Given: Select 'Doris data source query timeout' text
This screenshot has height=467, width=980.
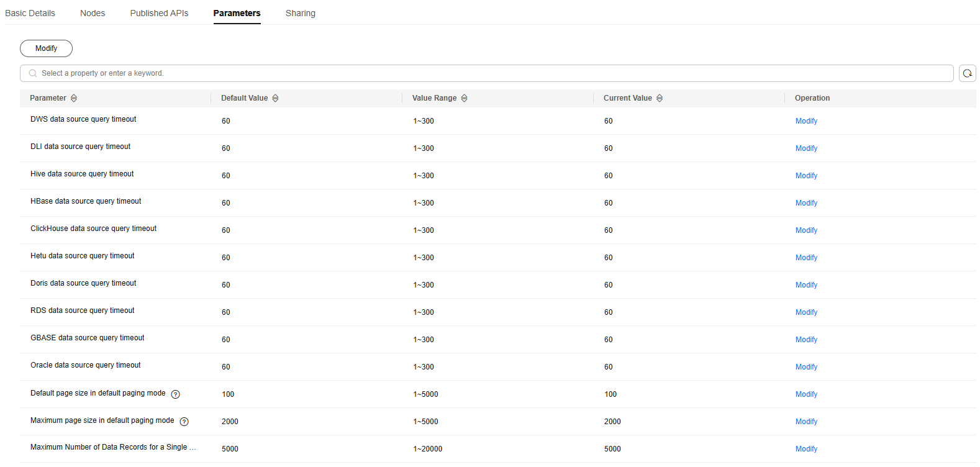Looking at the screenshot, I should point(83,283).
